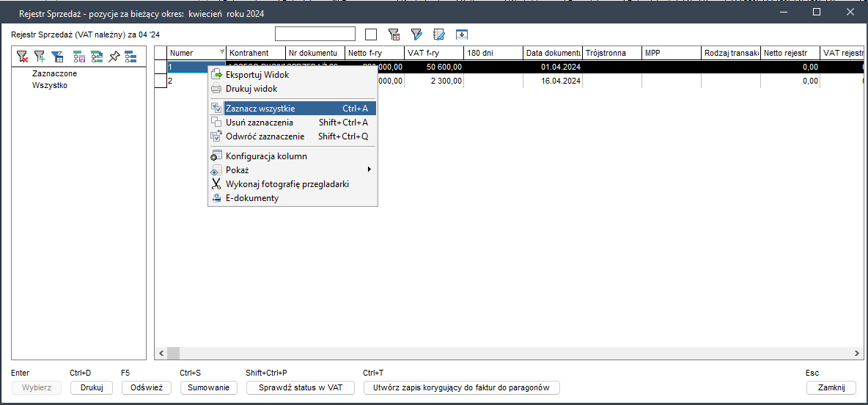Click the horizontal scrollbar left arrow
This screenshot has height=405, width=868.
point(161,353)
